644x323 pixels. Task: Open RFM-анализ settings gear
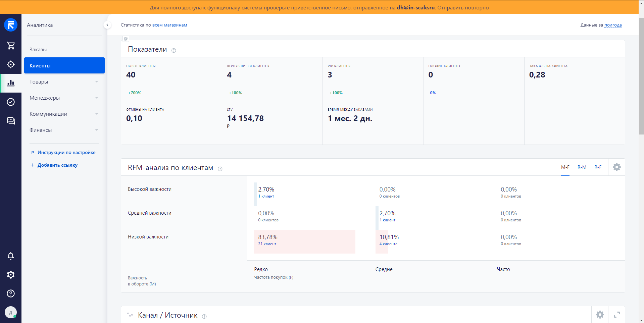[617, 167]
